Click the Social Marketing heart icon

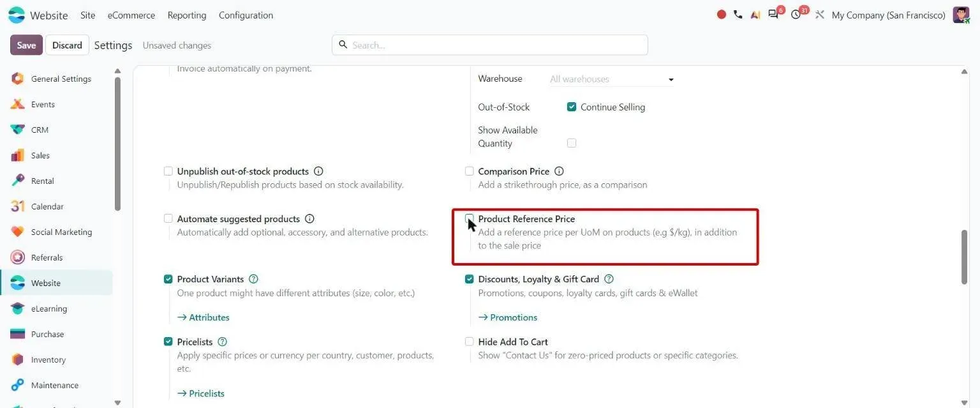click(18, 232)
